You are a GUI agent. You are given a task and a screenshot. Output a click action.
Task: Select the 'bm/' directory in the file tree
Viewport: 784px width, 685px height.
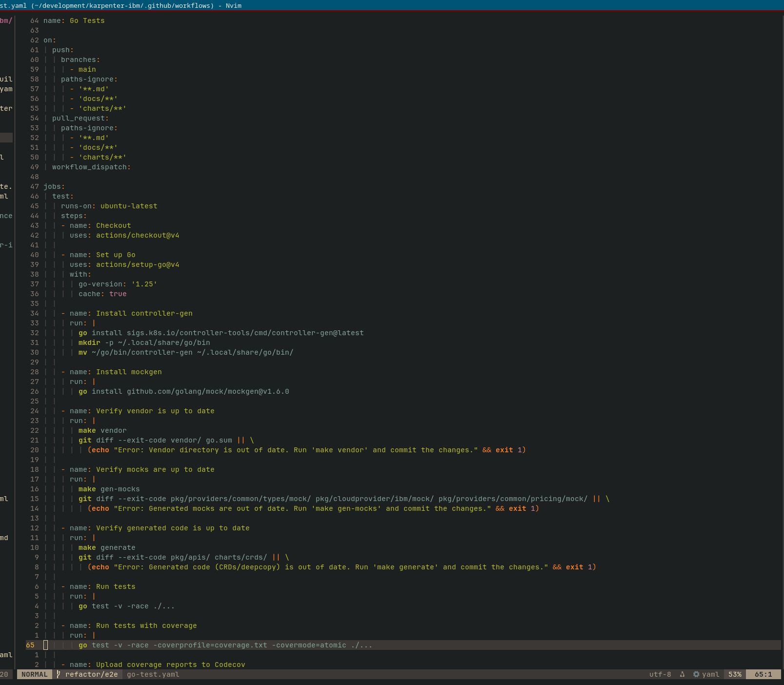pos(6,20)
